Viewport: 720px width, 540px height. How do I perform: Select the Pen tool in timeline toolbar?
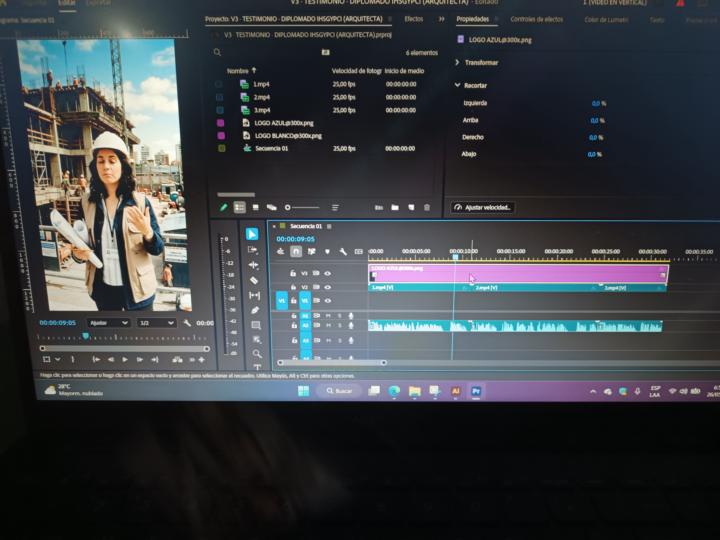click(255, 310)
